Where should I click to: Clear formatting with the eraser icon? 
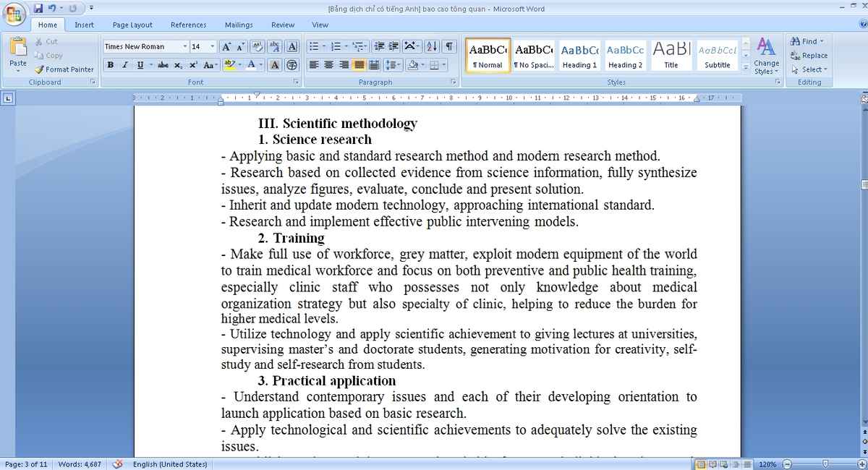(x=258, y=46)
